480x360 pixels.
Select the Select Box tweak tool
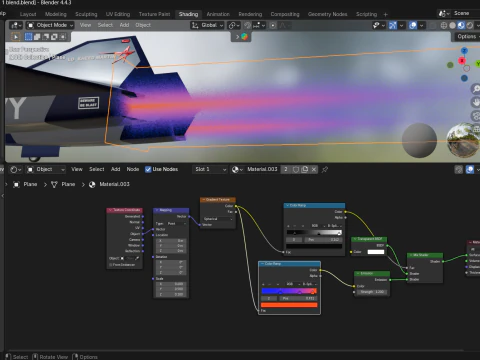16,37
